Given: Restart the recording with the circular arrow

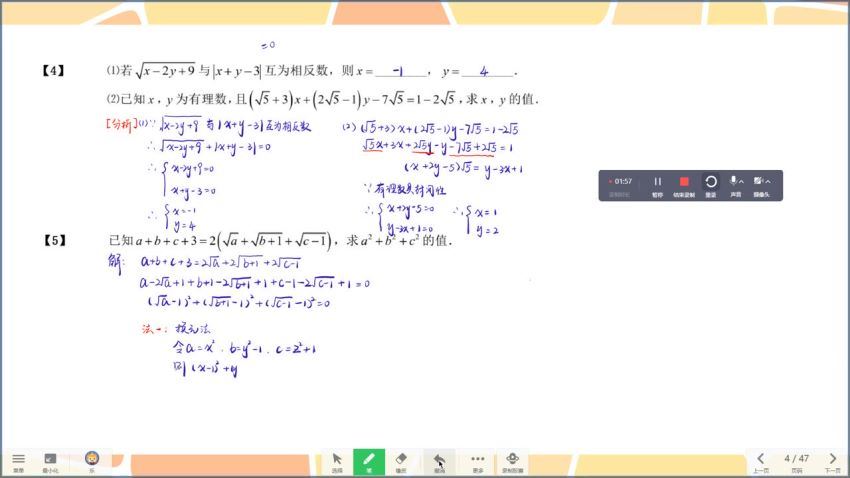Looking at the screenshot, I should [710, 182].
